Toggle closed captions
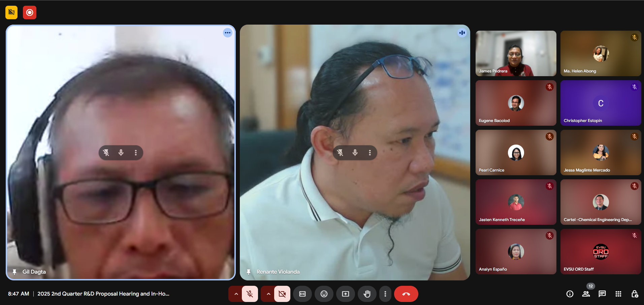 point(302,294)
